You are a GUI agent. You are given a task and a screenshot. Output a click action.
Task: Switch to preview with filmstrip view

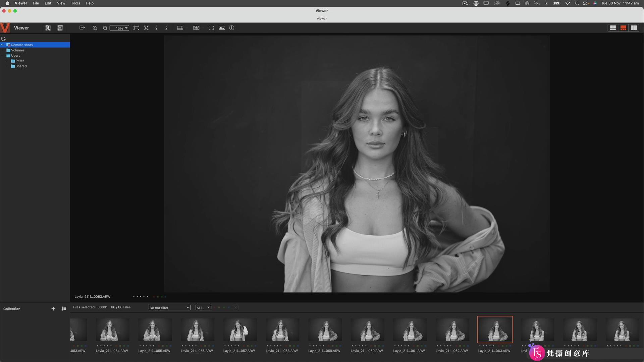click(623, 28)
